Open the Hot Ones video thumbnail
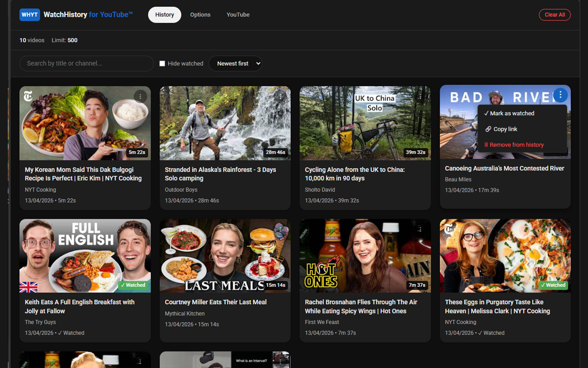588x368 pixels. pyautogui.click(x=365, y=256)
